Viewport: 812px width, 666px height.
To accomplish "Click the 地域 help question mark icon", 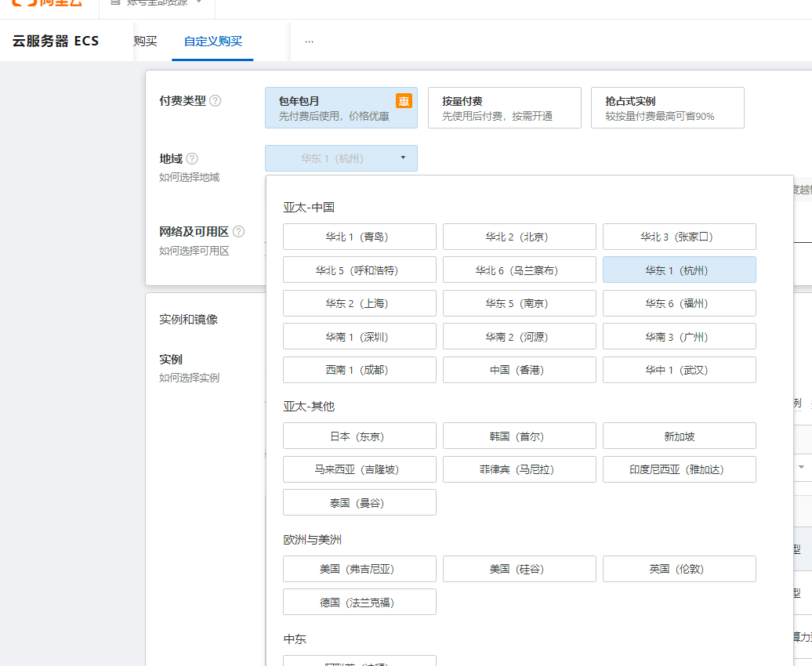I will [191, 158].
